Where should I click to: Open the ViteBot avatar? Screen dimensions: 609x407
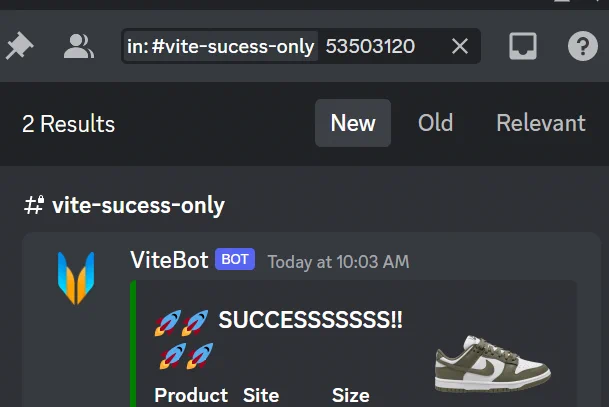click(76, 278)
